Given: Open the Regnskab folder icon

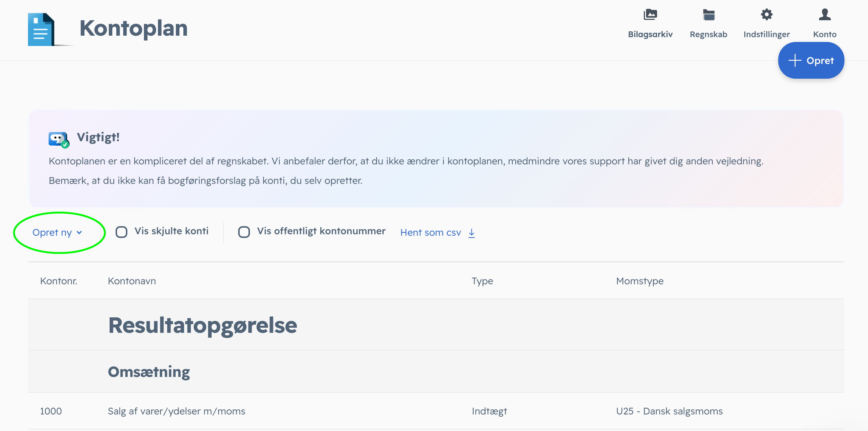Looking at the screenshot, I should (709, 15).
